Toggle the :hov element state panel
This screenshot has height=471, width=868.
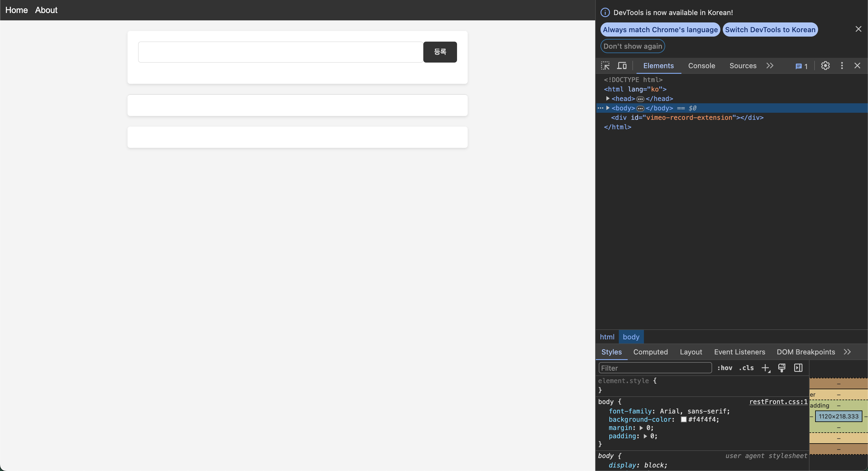point(725,368)
